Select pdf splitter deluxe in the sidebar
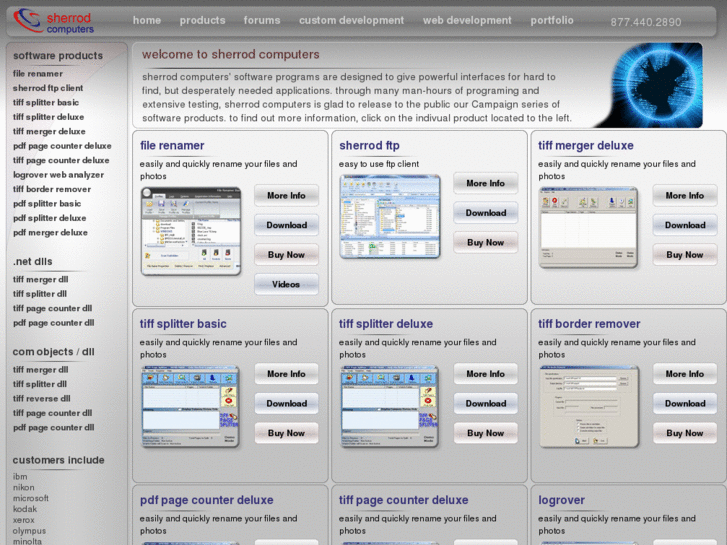 (50, 218)
